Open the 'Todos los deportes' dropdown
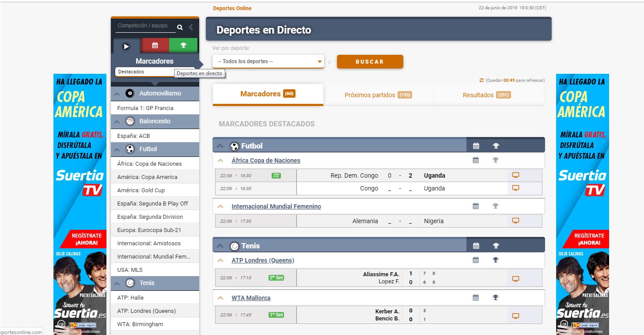The width and height of the screenshot is (644, 335). (x=268, y=61)
